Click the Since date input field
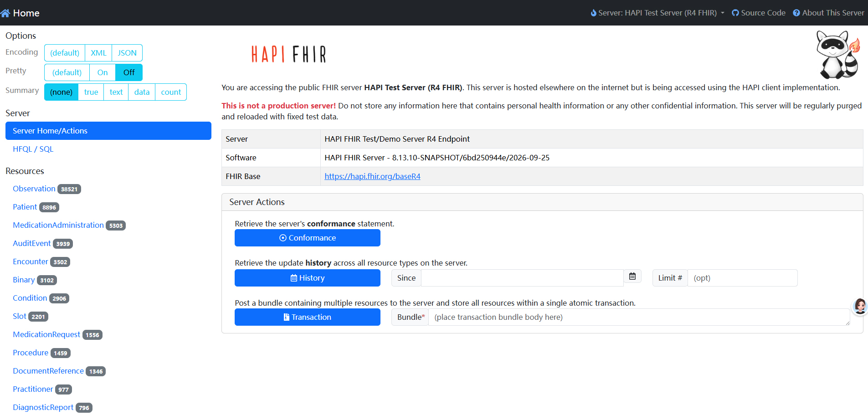The width and height of the screenshot is (868, 415). pyautogui.click(x=522, y=278)
